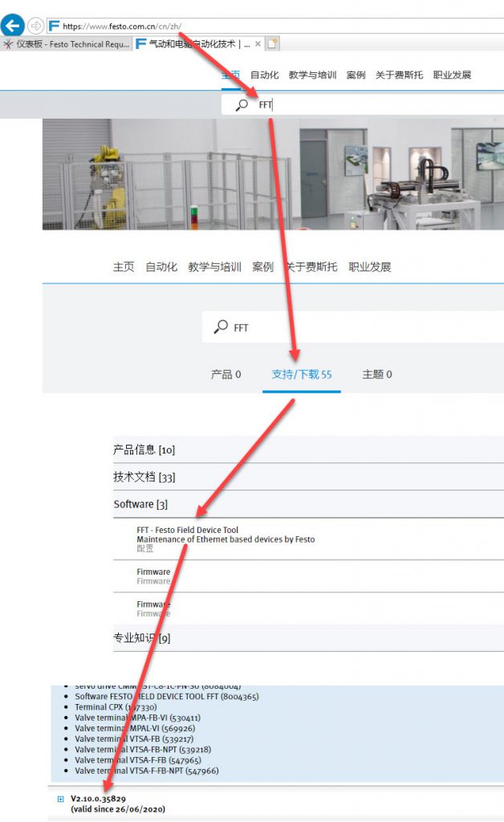Click the Festo favicon in address bar
This screenshot has width=504, height=822.
click(x=54, y=25)
